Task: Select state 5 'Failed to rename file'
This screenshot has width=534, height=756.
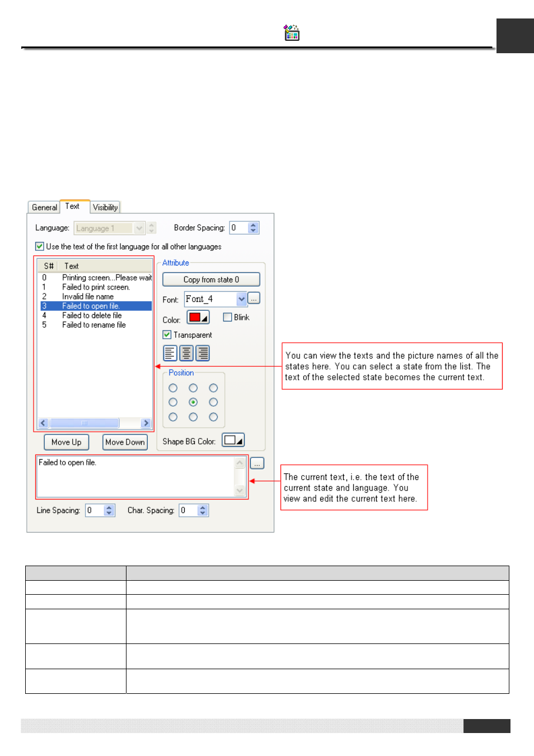Action: click(x=96, y=325)
